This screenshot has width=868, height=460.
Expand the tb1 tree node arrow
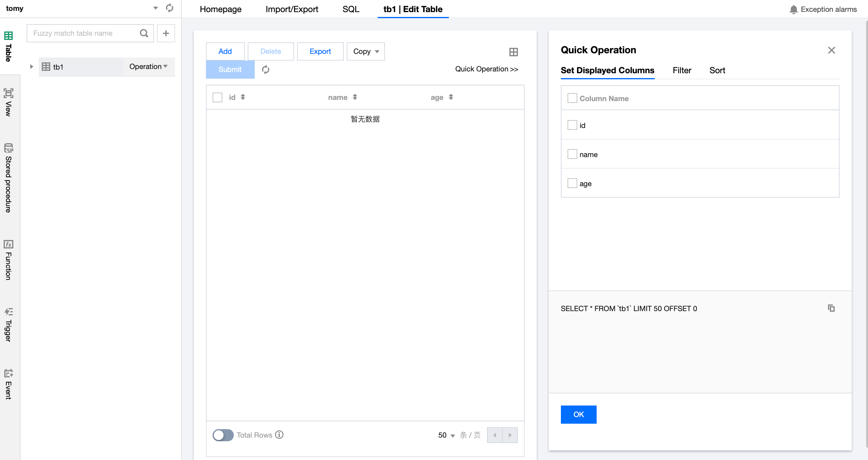coord(31,67)
